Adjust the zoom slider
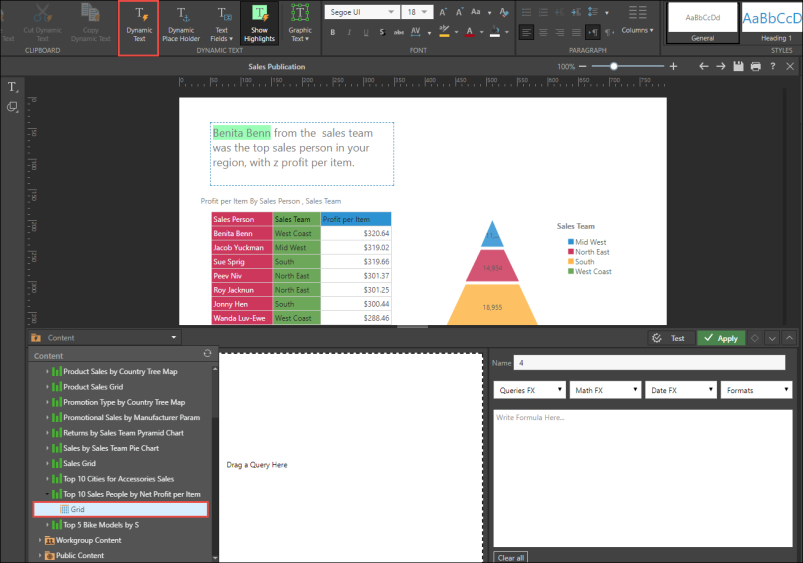 click(x=614, y=66)
